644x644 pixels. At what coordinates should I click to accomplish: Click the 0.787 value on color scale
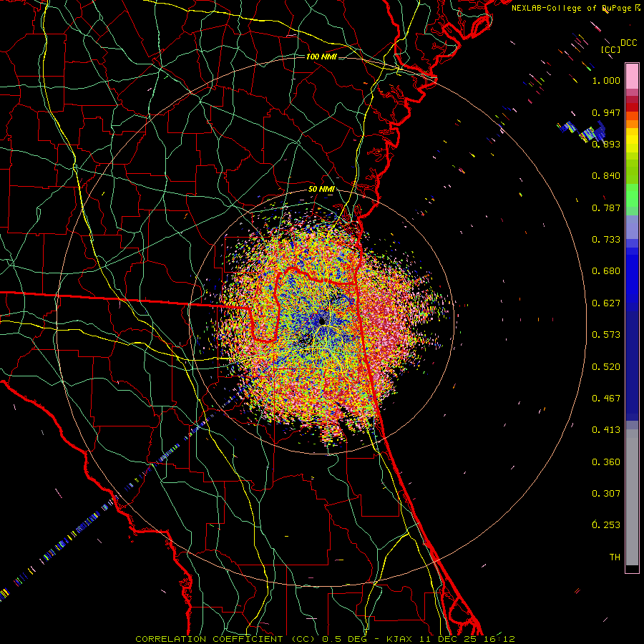(x=606, y=208)
